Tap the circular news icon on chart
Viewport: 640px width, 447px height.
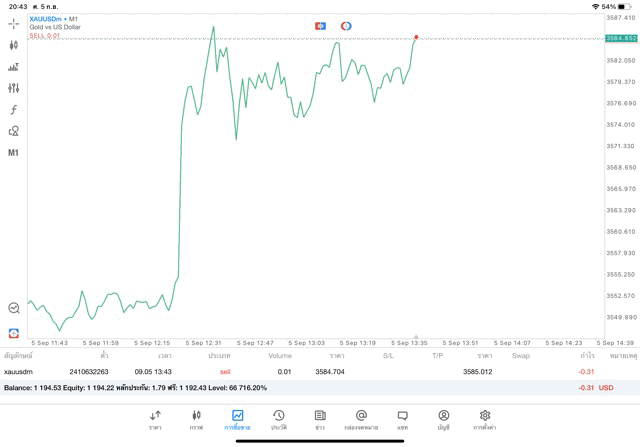click(346, 24)
